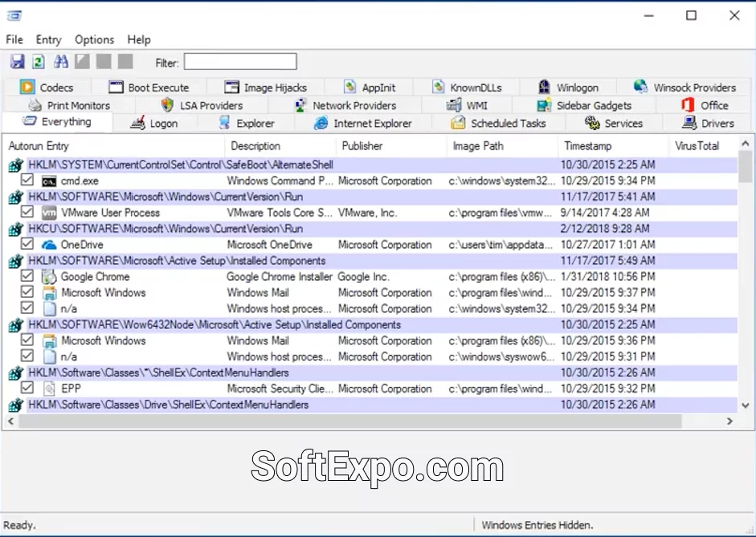
Task: Click the VMware User Process icon
Action: tap(49, 213)
